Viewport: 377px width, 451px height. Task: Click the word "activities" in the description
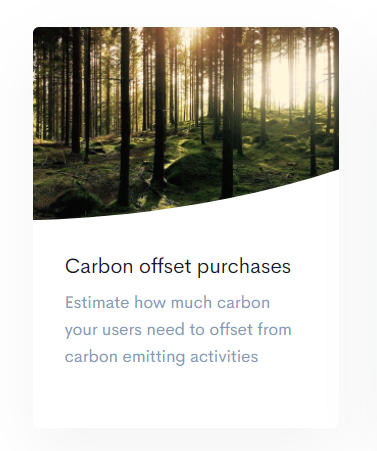click(224, 357)
